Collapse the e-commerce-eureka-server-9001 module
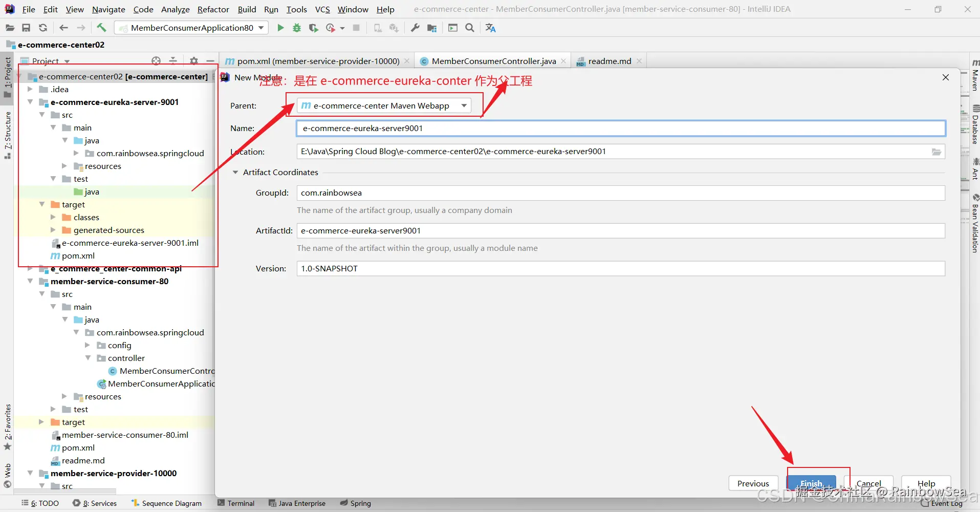The width and height of the screenshot is (980, 512). click(30, 102)
